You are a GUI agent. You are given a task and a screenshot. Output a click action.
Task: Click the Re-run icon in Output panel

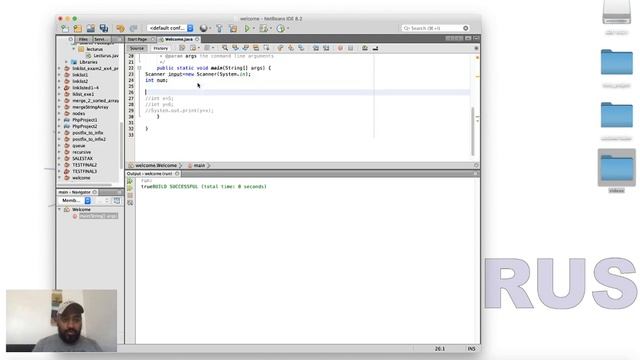130,181
